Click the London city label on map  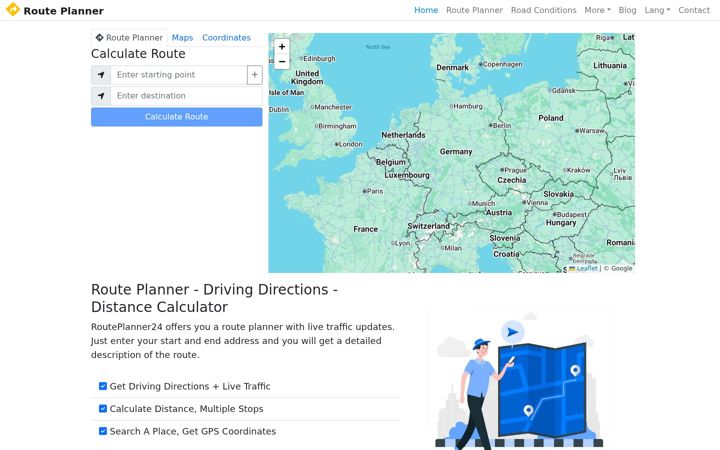351,144
